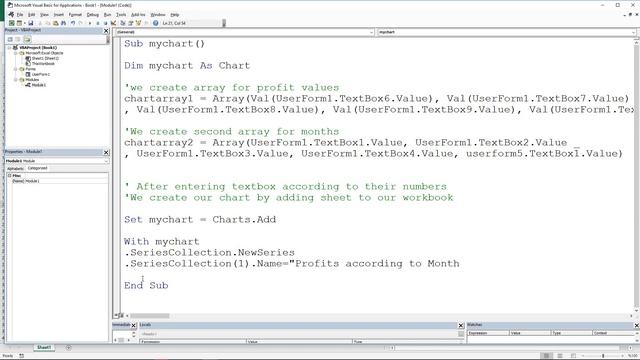Open the Help menu

coord(175,15)
